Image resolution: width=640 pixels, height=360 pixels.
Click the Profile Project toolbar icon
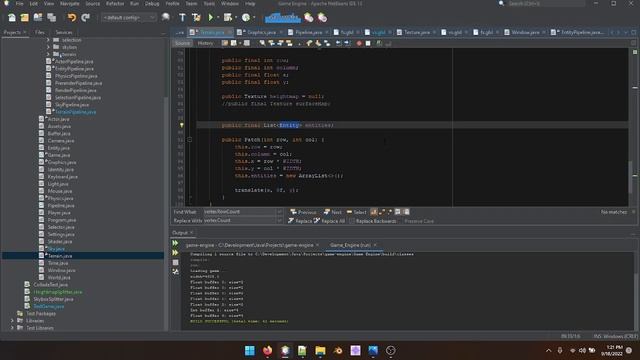coord(246,18)
